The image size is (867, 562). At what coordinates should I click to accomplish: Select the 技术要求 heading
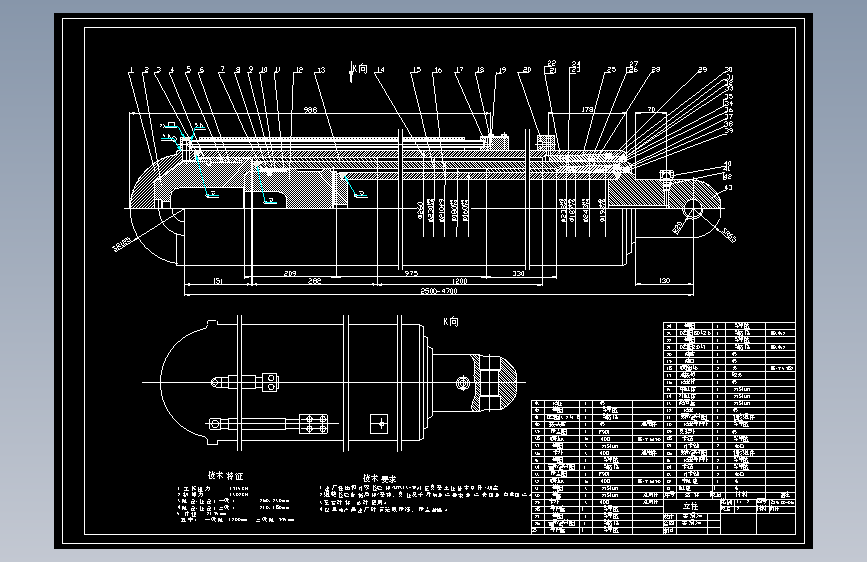coord(379,478)
